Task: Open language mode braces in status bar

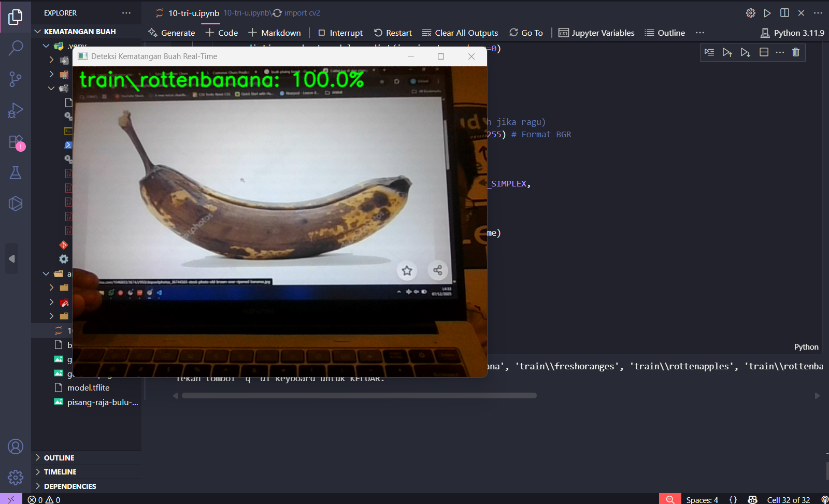Action: (x=733, y=499)
